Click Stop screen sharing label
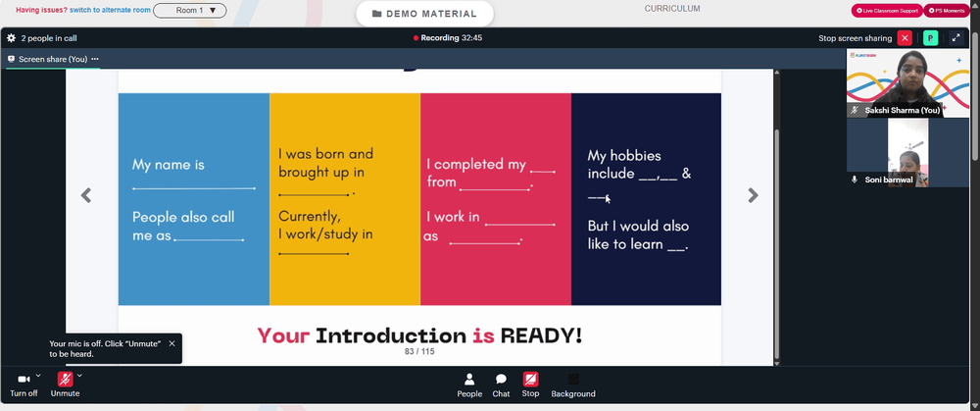The width and height of the screenshot is (980, 411). 855,38
